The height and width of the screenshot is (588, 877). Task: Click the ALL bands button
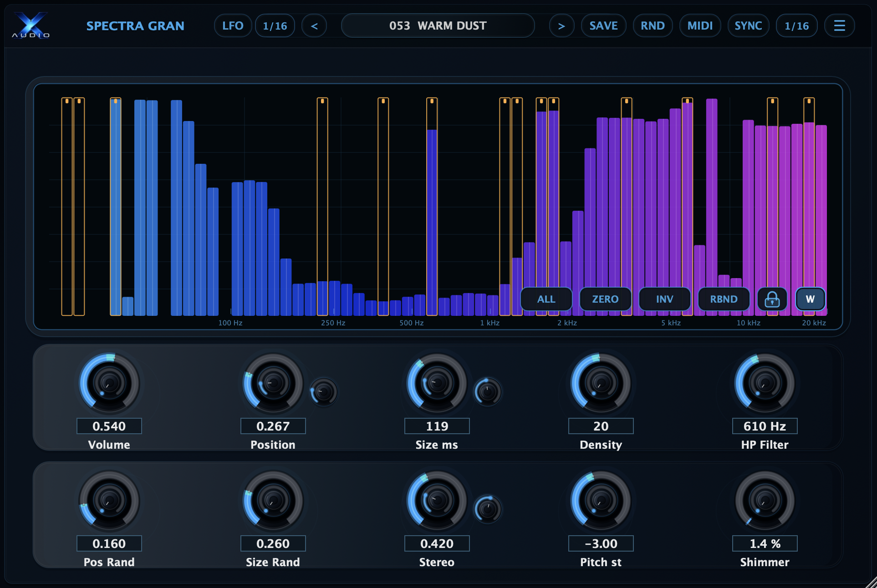(x=546, y=299)
